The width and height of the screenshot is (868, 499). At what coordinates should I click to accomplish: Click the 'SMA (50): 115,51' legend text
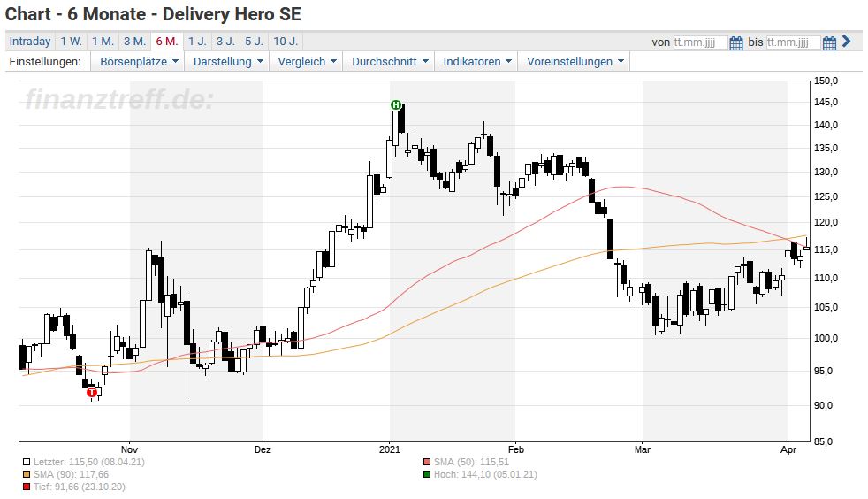coord(471,462)
